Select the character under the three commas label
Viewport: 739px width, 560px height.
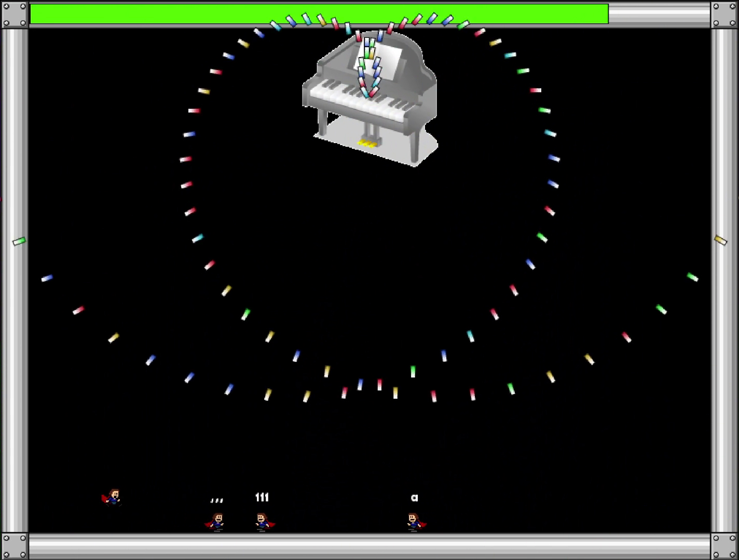217,521
